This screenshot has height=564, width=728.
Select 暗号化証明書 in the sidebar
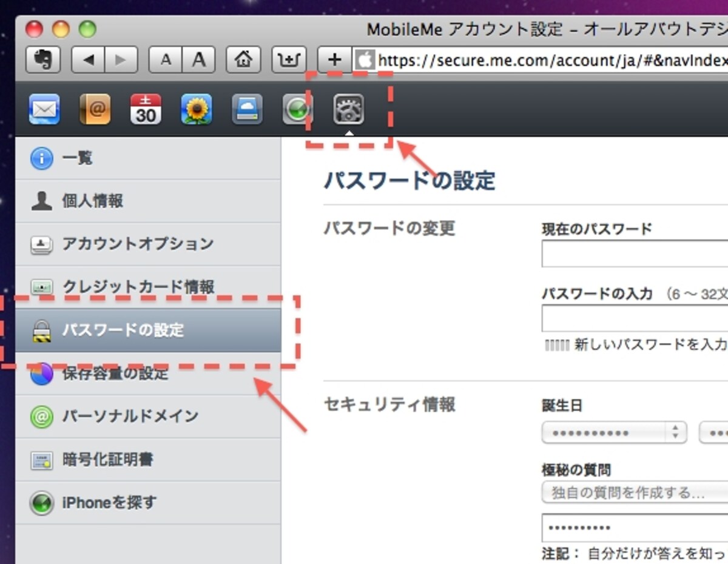[148, 460]
